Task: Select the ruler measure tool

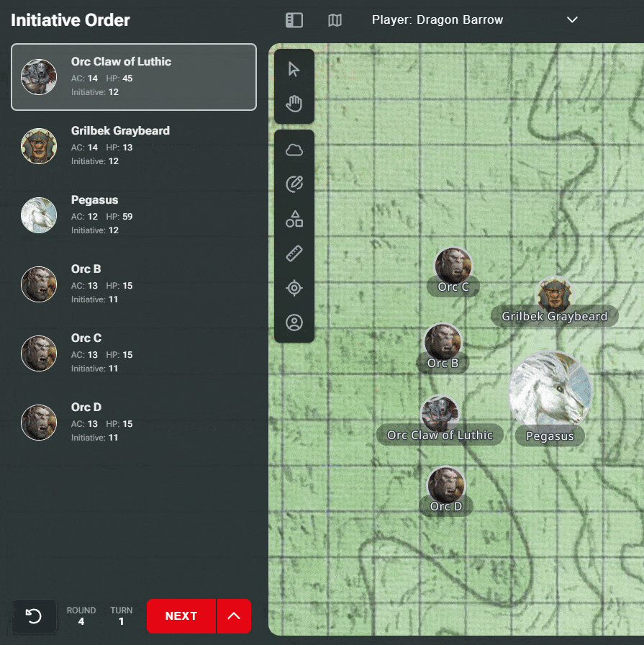Action: (294, 253)
